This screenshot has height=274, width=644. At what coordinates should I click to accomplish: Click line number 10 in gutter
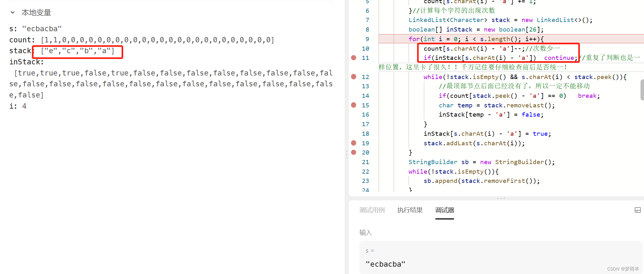[x=365, y=48]
